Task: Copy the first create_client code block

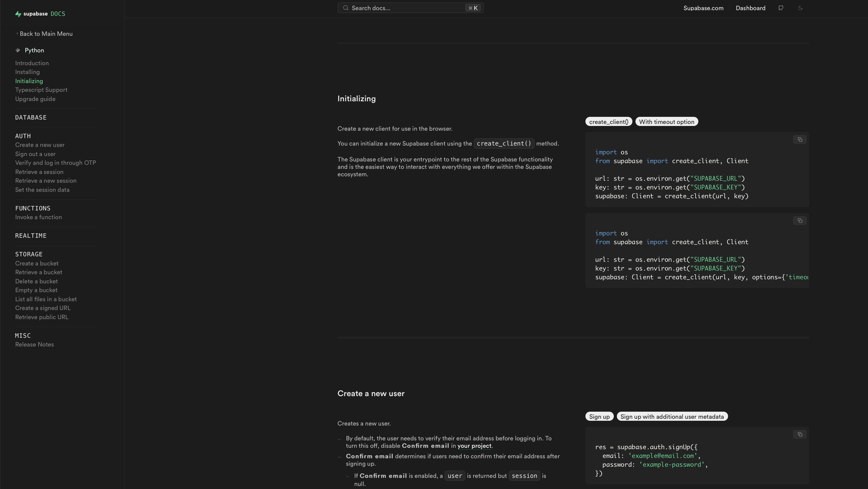Action: 800,139
